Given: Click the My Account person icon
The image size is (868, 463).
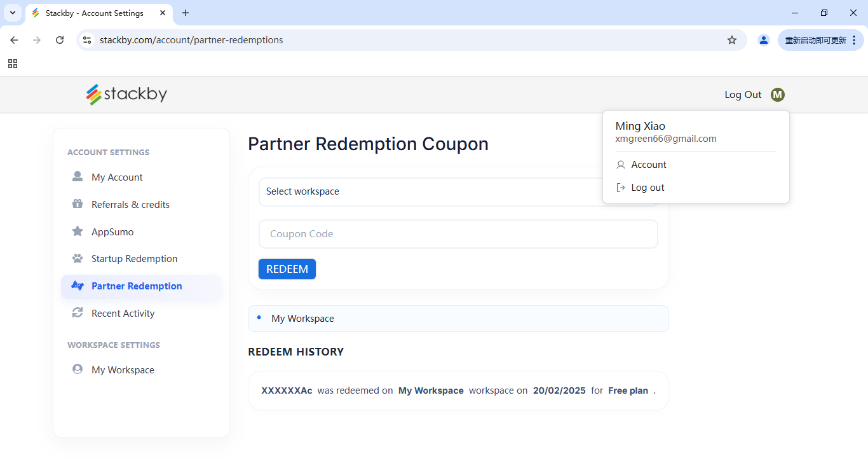Looking at the screenshot, I should pyautogui.click(x=78, y=177).
